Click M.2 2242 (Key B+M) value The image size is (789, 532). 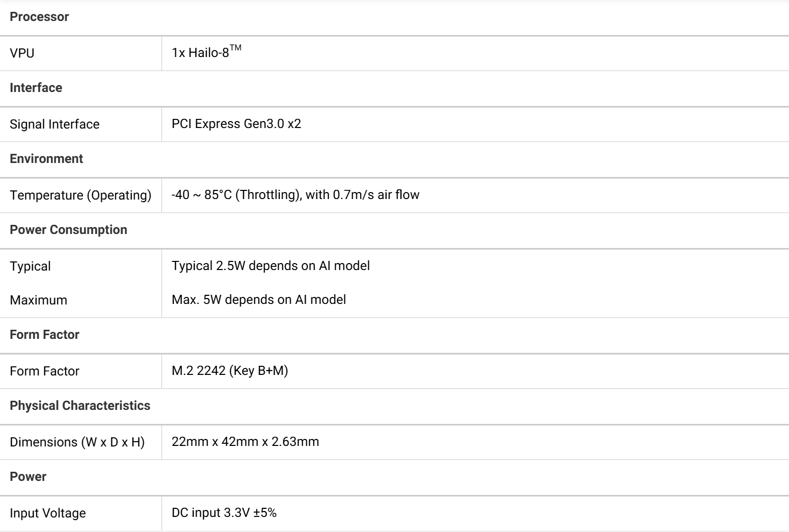[x=230, y=371]
